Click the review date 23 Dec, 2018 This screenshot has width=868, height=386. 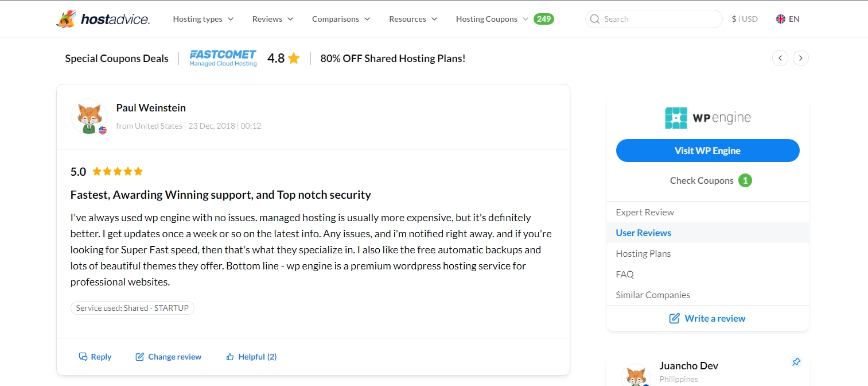coord(212,126)
